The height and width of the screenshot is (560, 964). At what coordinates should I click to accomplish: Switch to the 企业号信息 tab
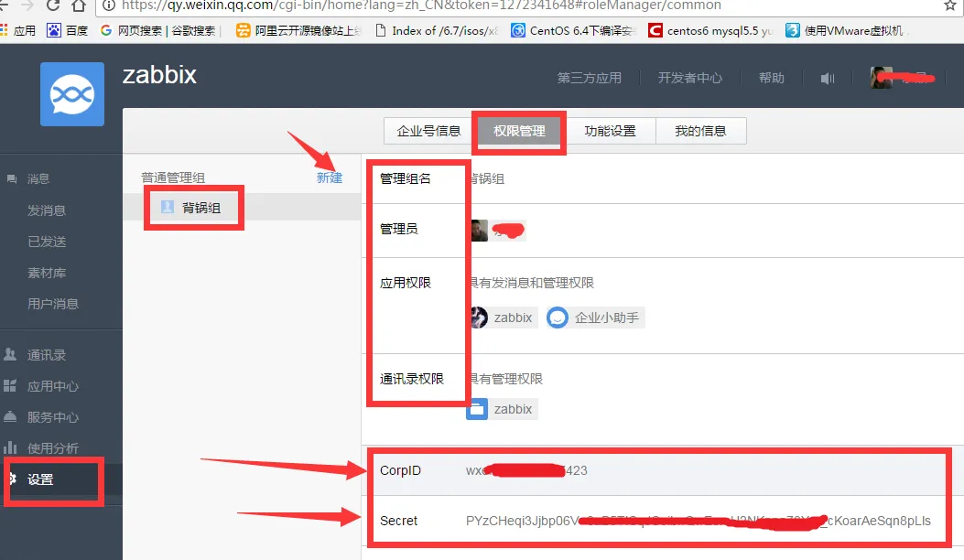428,131
